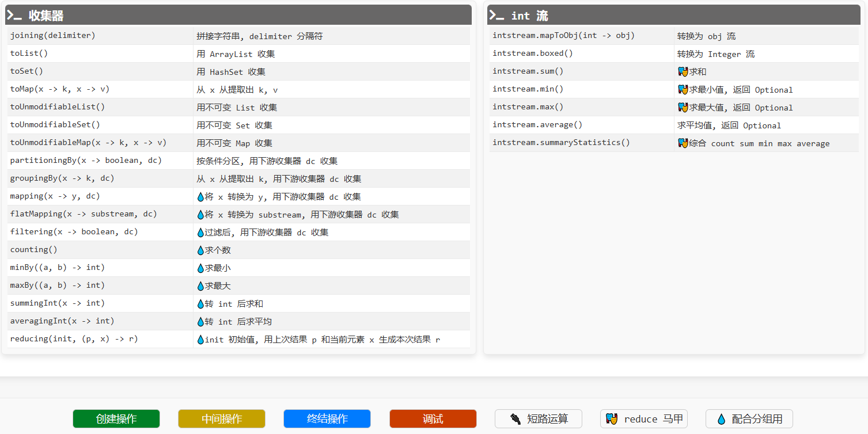
Task: Click maxBy((a, b) -> int) cell
Action: tap(100, 285)
